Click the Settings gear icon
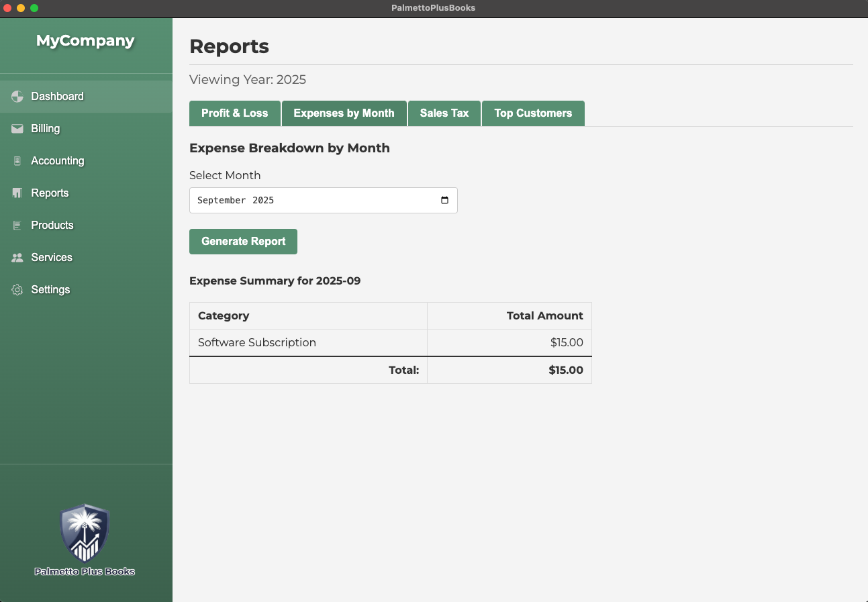The image size is (868, 602). [x=17, y=290]
